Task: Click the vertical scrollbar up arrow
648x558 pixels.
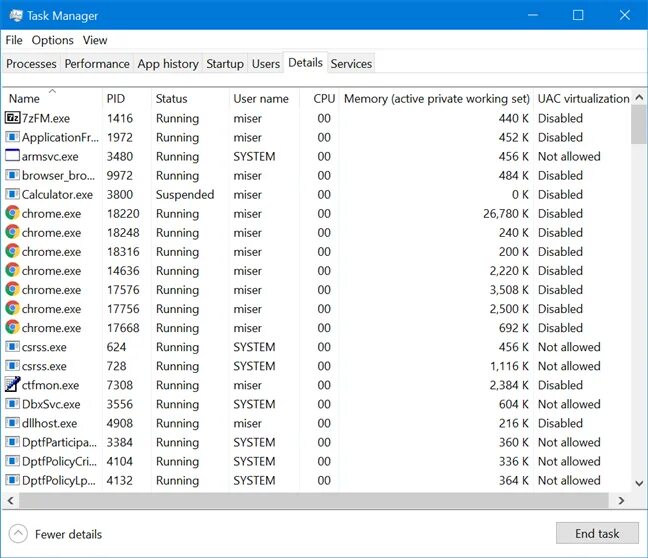Action: [639, 98]
